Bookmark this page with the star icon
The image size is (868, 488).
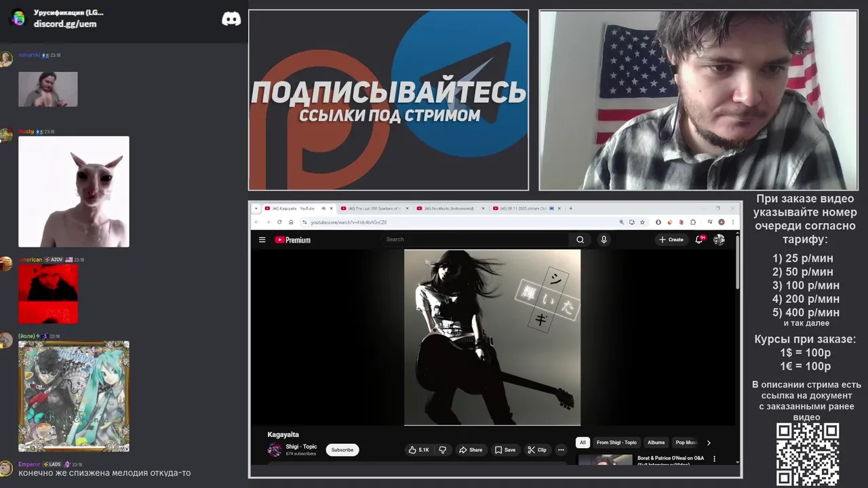click(642, 222)
